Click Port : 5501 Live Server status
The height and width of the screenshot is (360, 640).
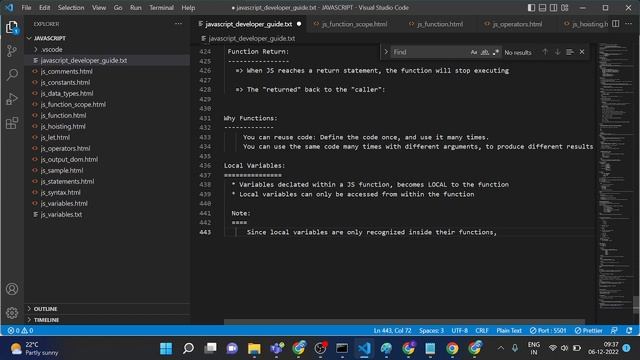point(548,330)
